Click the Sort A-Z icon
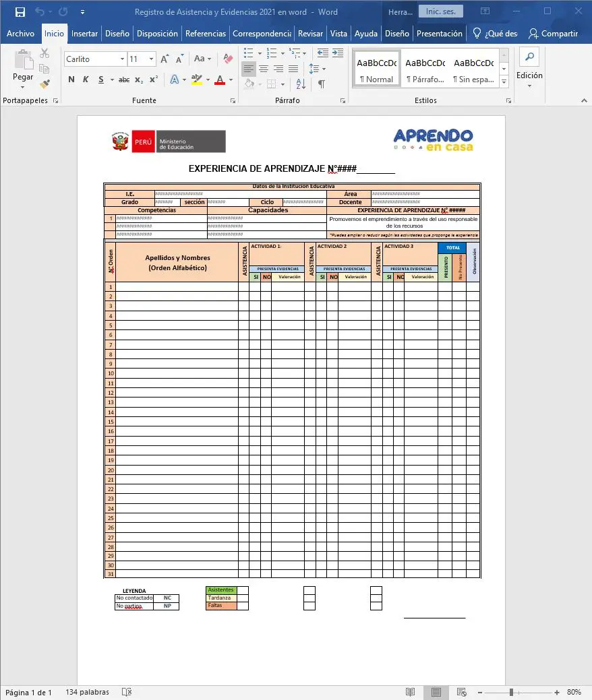This screenshot has height=700, width=592. (x=301, y=84)
